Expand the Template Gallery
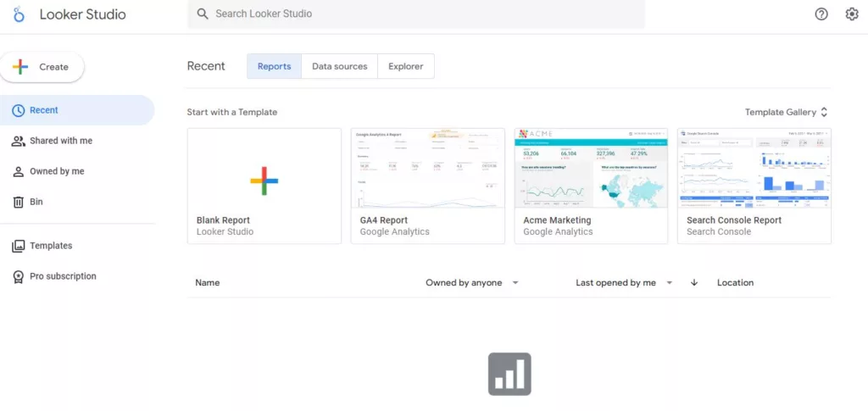The width and height of the screenshot is (868, 411). (x=786, y=113)
